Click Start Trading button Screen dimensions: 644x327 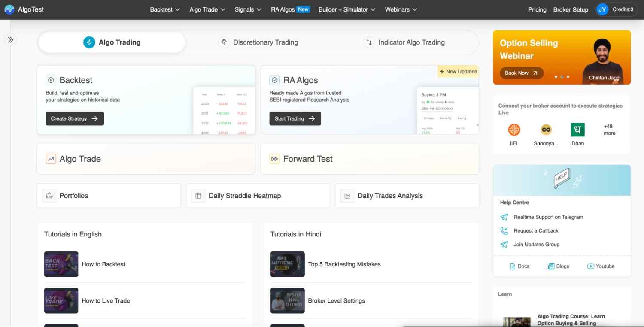point(295,118)
